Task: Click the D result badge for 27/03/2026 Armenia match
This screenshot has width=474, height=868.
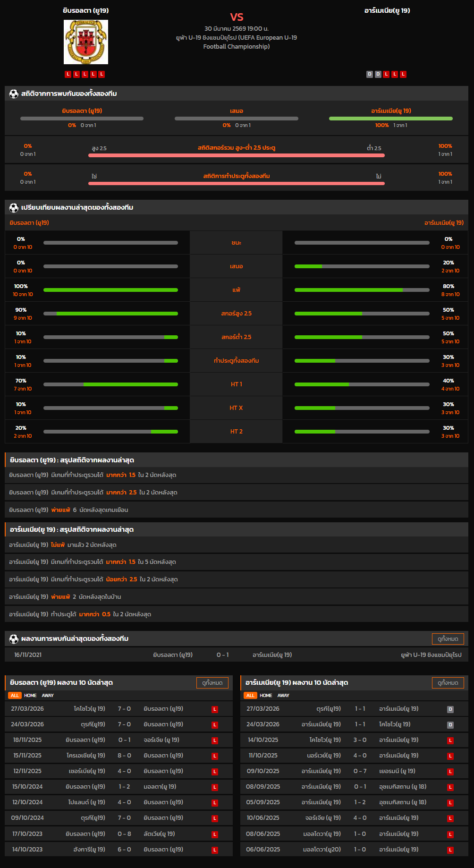Action: click(450, 709)
